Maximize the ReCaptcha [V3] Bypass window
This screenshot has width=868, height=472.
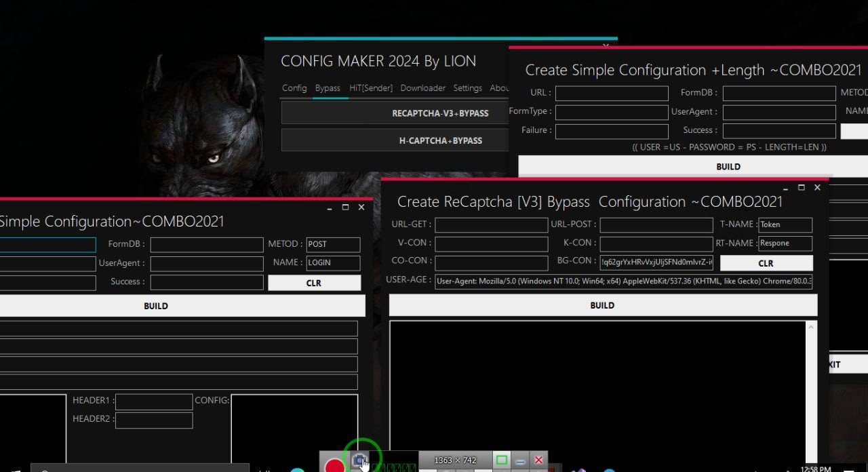point(801,187)
